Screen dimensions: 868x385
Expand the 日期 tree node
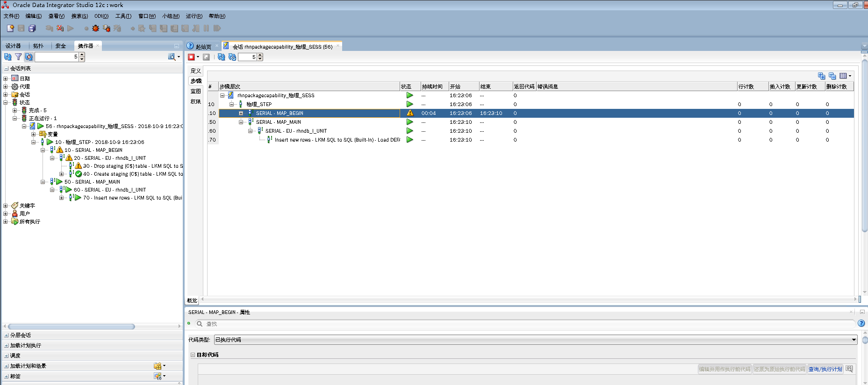coord(6,78)
